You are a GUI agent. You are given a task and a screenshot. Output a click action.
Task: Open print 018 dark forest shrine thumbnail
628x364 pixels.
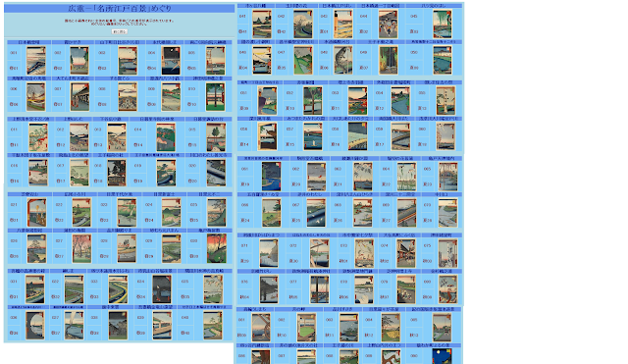click(x=117, y=173)
